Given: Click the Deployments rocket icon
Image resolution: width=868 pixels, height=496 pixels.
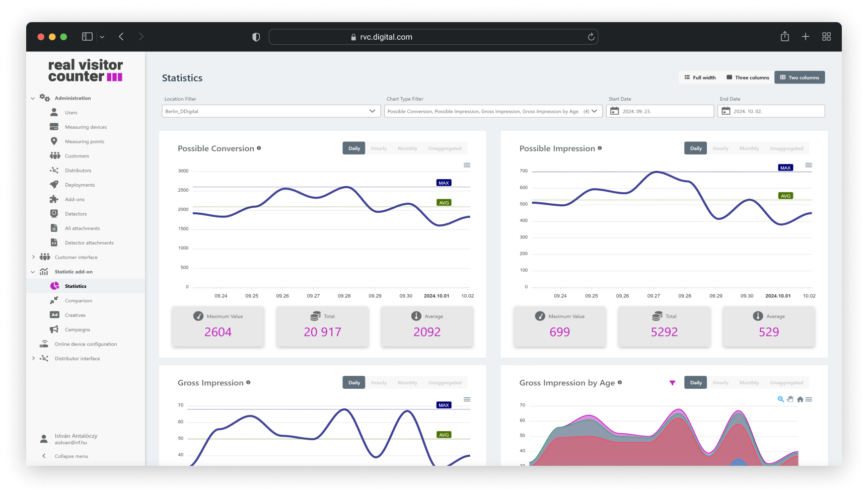Looking at the screenshot, I should (54, 185).
